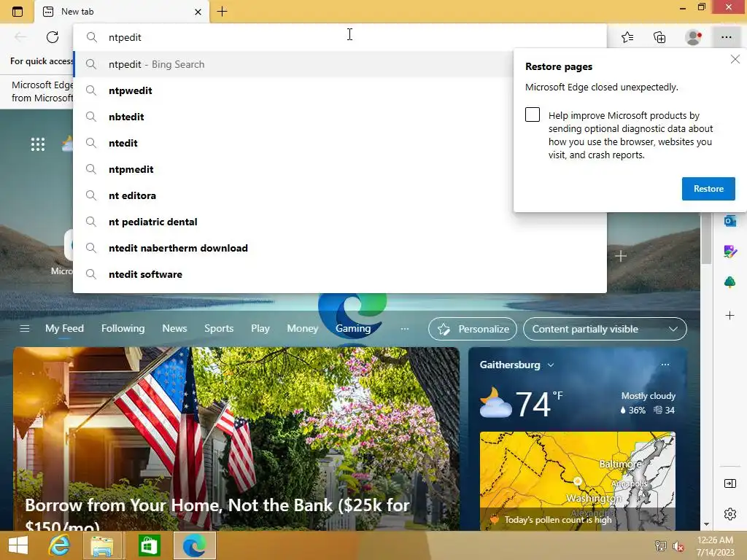Image resolution: width=747 pixels, height=560 pixels.
Task: Switch to the Following tab
Action: tap(123, 329)
